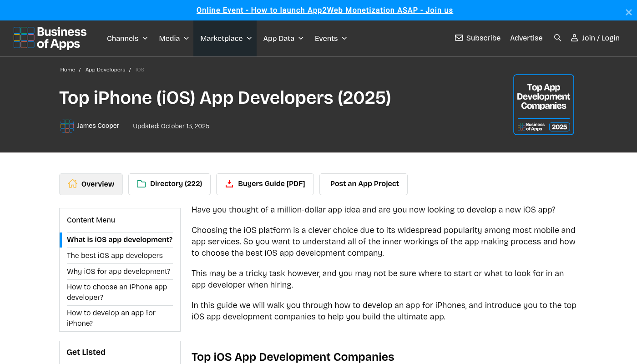Click the Business of Apps logo
The image size is (637, 364).
tap(50, 38)
